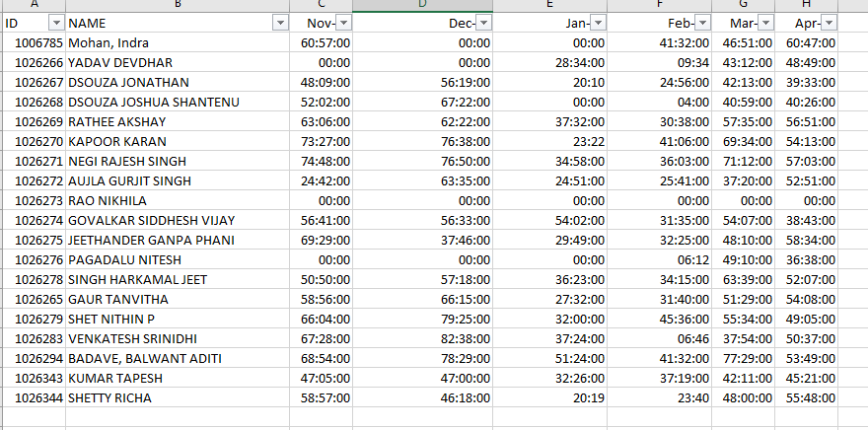Viewport: 868px width, 430px height.
Task: Select the BADAVE, BALWANT ADITI name cell
Action: (x=178, y=359)
